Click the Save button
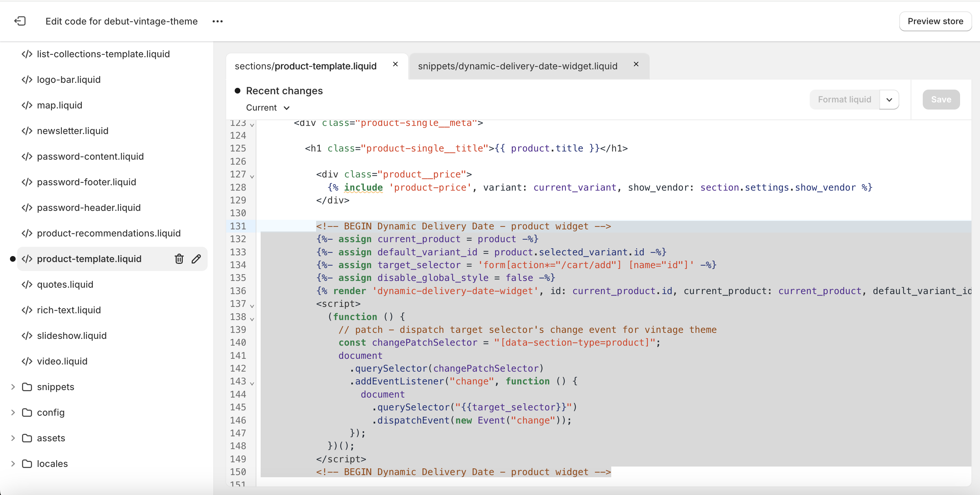Image resolution: width=980 pixels, height=495 pixels. 941,100
